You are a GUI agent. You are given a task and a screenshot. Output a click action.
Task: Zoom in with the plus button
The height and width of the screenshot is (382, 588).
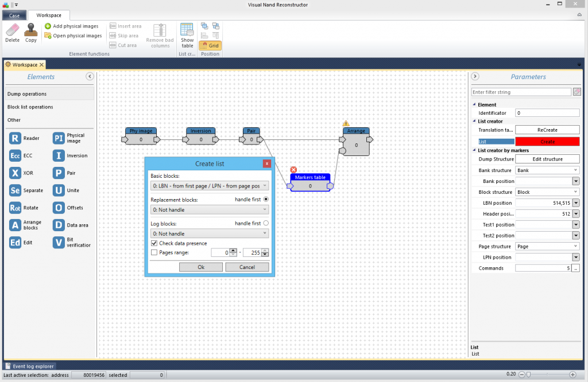pyautogui.click(x=572, y=375)
